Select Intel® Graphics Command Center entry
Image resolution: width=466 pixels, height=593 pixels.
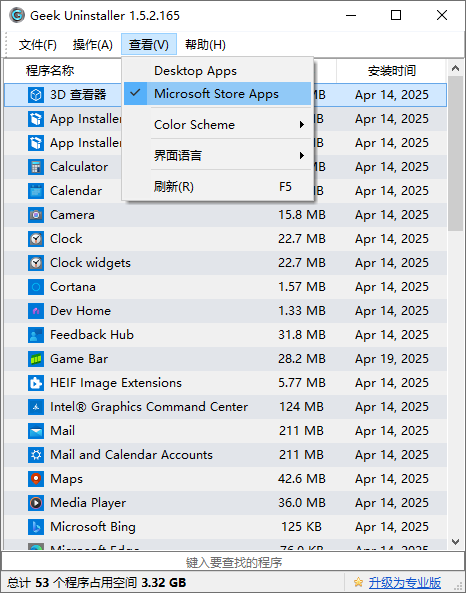pyautogui.click(x=149, y=407)
